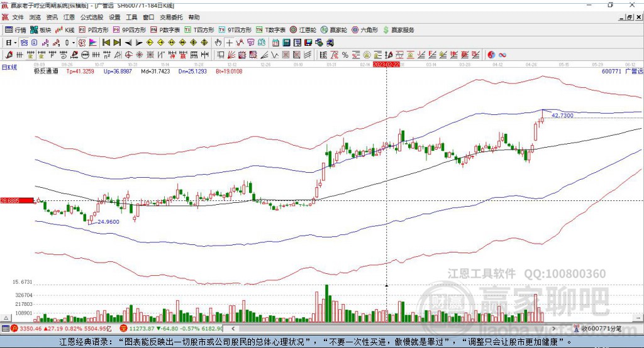This screenshot has height=348, width=644.
Task: Open 赢家服务 with dollar icon
Action: [x=398, y=30]
